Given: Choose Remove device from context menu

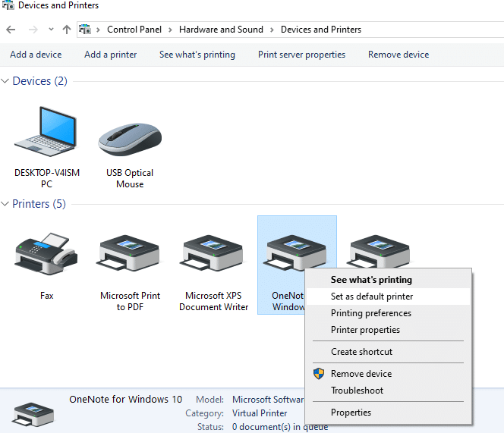Looking at the screenshot, I should pyautogui.click(x=361, y=374).
